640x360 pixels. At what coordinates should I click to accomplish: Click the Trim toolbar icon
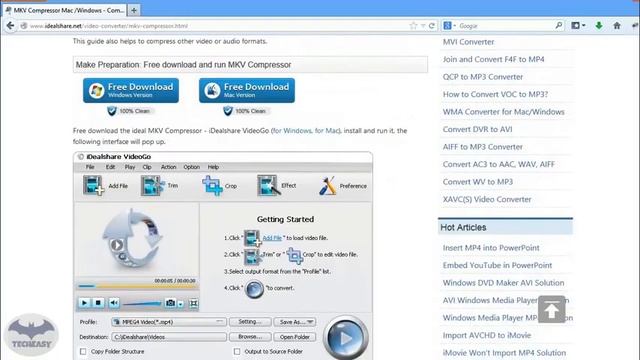tap(152, 185)
